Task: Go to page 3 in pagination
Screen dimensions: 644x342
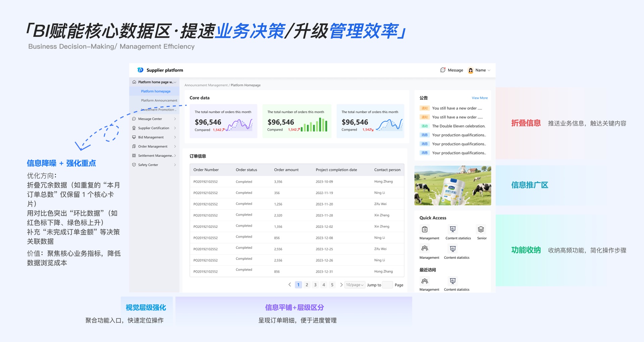Action: (315, 285)
